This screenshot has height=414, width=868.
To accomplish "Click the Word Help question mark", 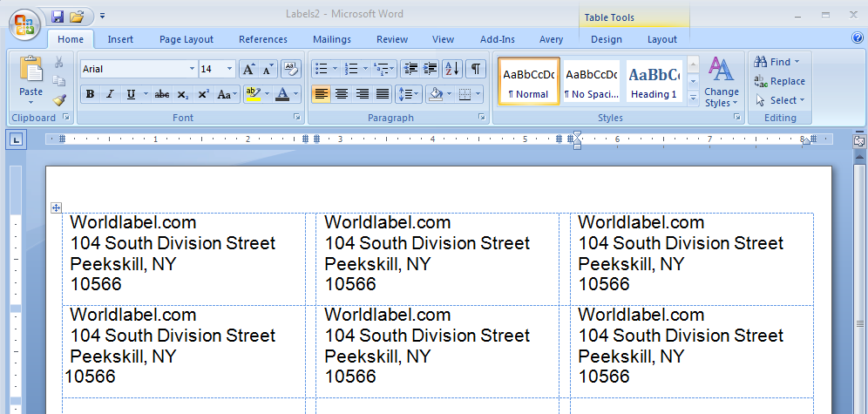I will [858, 38].
